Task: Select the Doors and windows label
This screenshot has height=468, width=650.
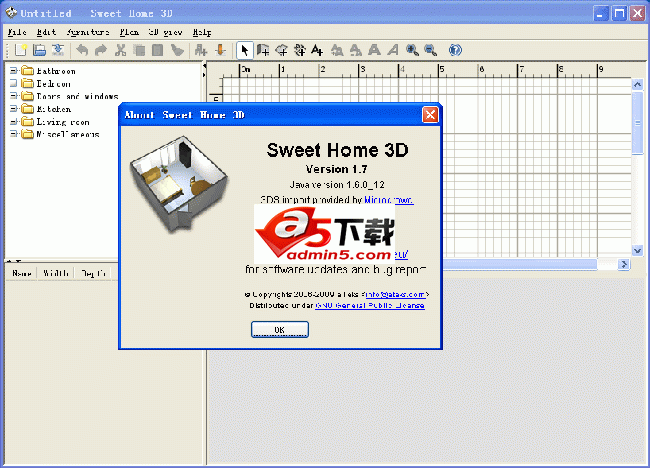Action: tap(78, 96)
